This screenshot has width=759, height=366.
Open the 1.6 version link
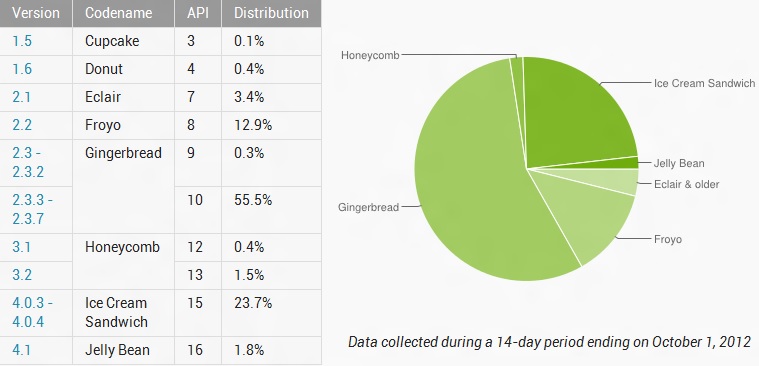tap(22, 69)
